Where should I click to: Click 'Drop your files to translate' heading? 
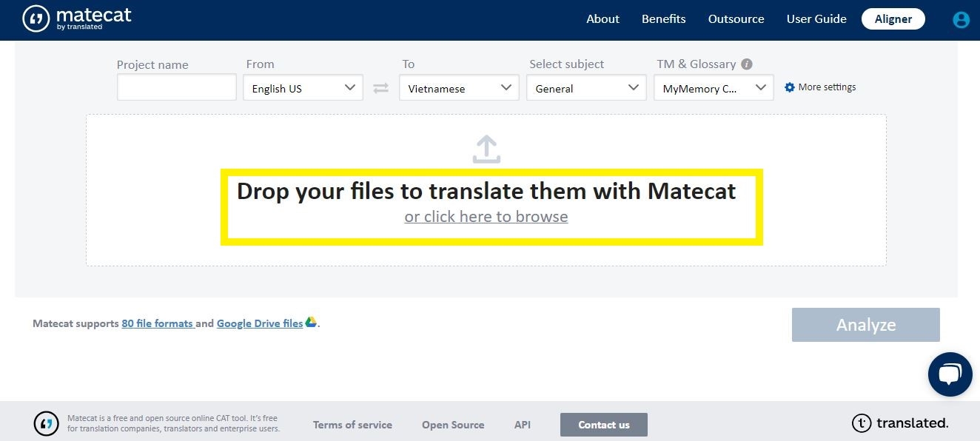point(486,191)
